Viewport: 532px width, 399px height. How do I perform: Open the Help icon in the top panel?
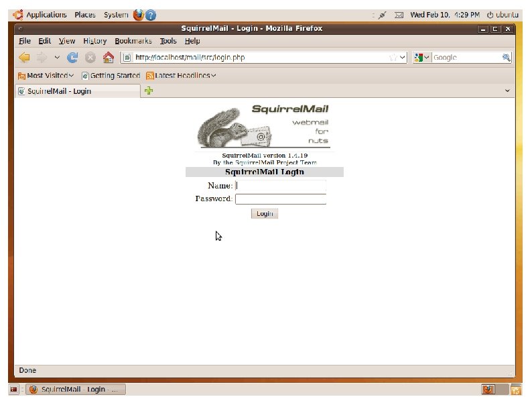(151, 15)
